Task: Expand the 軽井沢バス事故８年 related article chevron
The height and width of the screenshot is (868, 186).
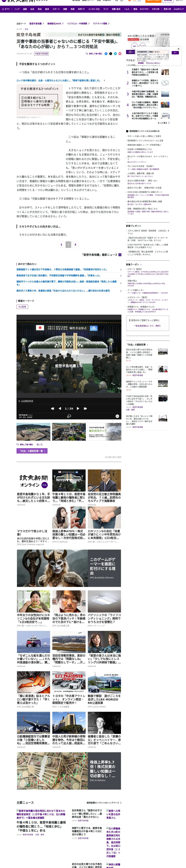Action: [121, 290]
